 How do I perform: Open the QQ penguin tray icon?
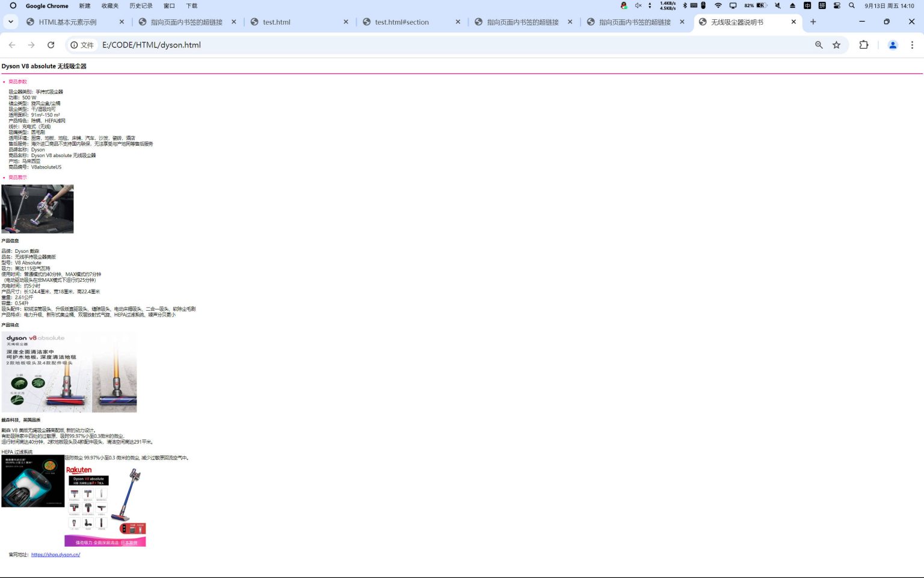coord(624,5)
